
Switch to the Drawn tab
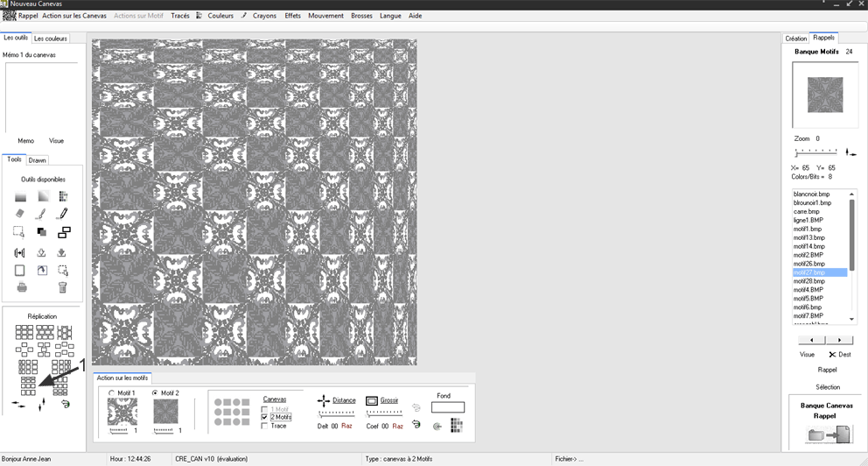point(38,160)
